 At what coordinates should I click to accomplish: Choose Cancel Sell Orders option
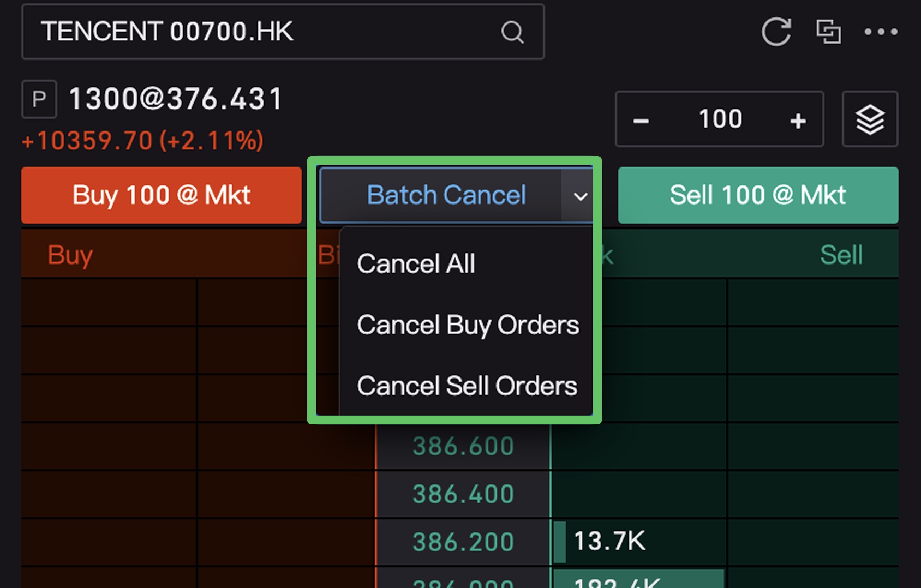pyautogui.click(x=467, y=386)
